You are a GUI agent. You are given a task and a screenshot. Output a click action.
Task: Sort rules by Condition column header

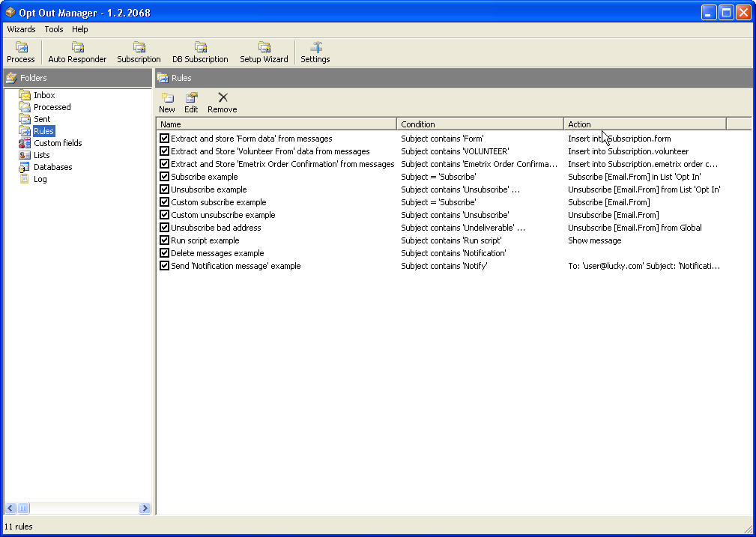[480, 124]
